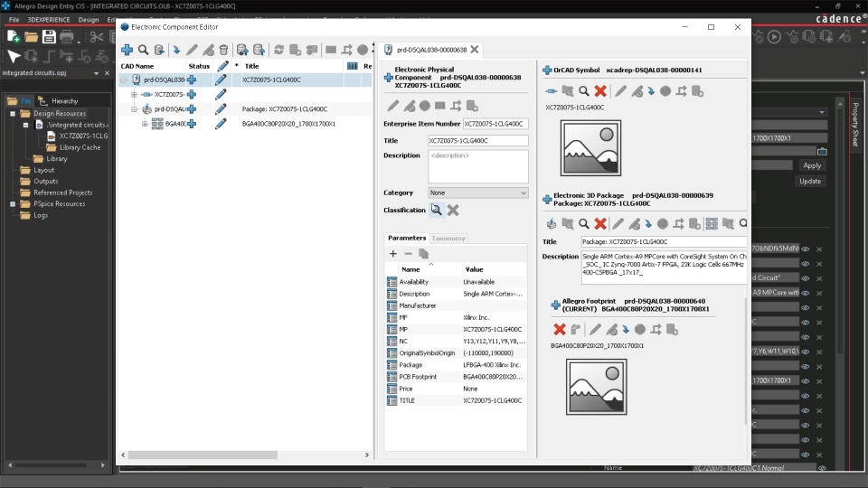Open the 3DEXPERIENCE menu
The image size is (868, 488).
point(49,19)
